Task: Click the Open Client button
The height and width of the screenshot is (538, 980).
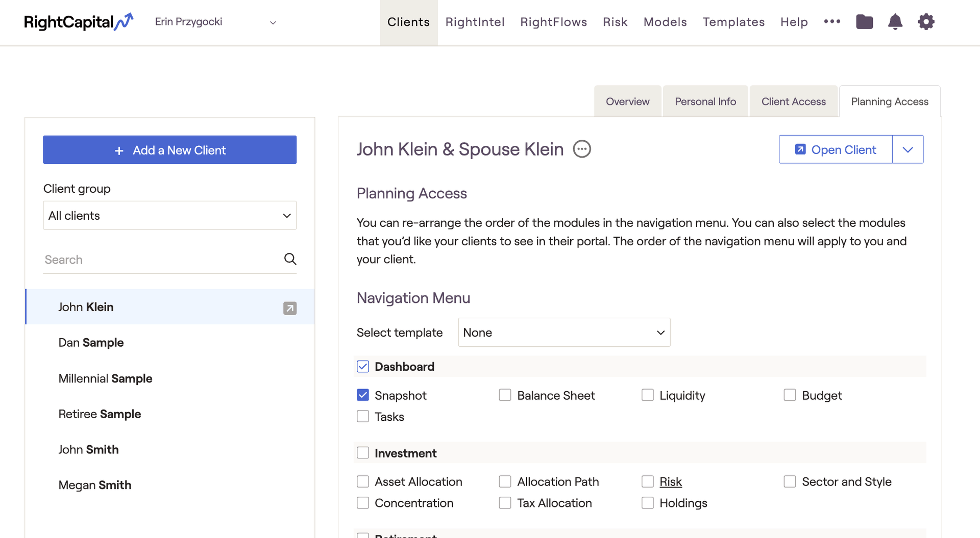Action: point(836,149)
